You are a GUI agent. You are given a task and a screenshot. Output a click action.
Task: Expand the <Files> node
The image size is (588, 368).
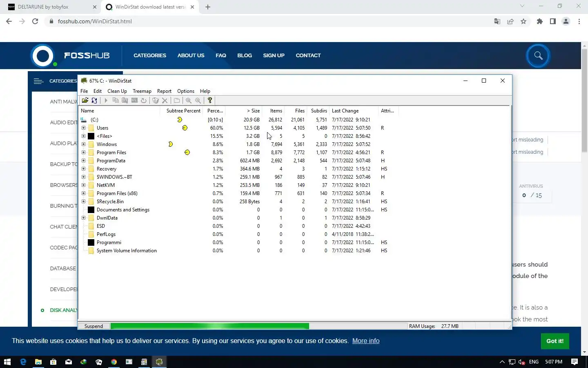[84, 136]
